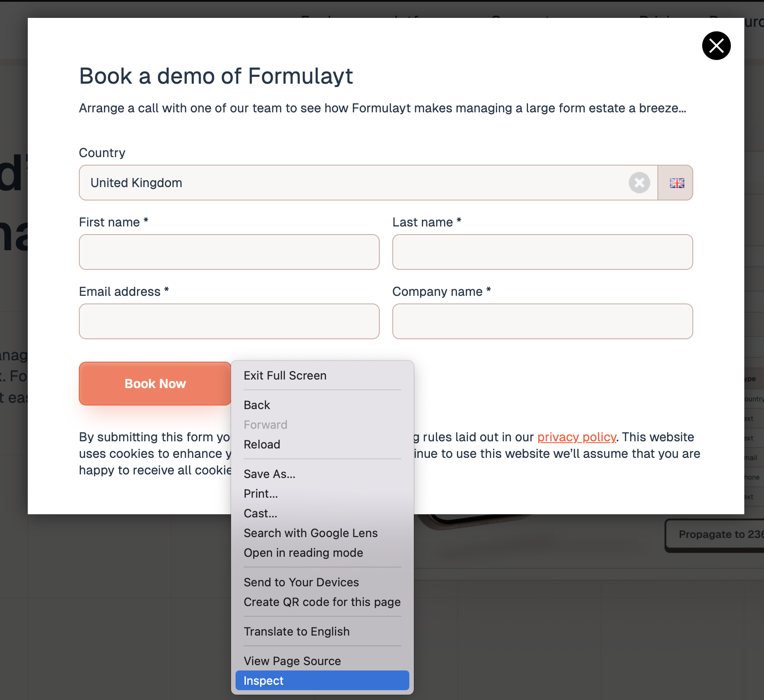Image resolution: width=764 pixels, height=700 pixels.
Task: Close the Book a demo modal
Action: click(716, 46)
